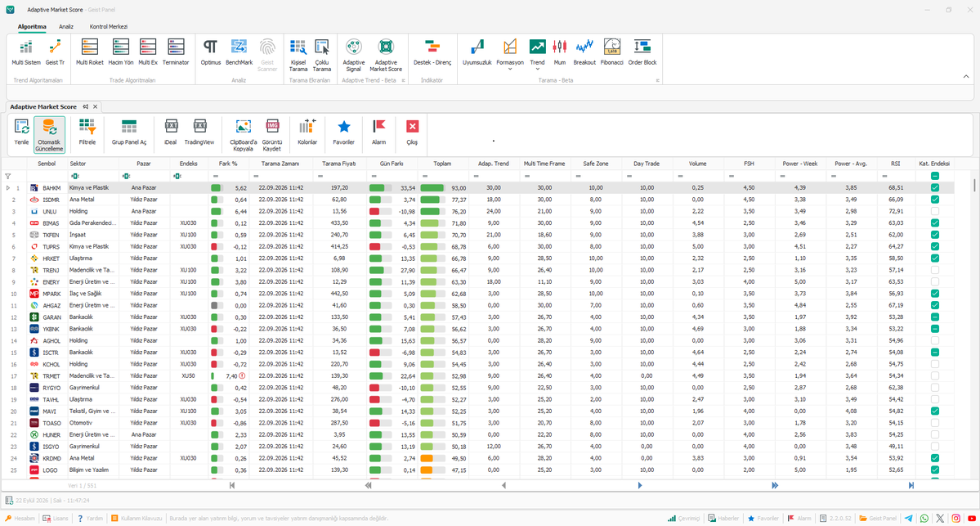Uncheck Kat. Endeksi for MAVI row
This screenshot has height=526, width=980.
935,411
